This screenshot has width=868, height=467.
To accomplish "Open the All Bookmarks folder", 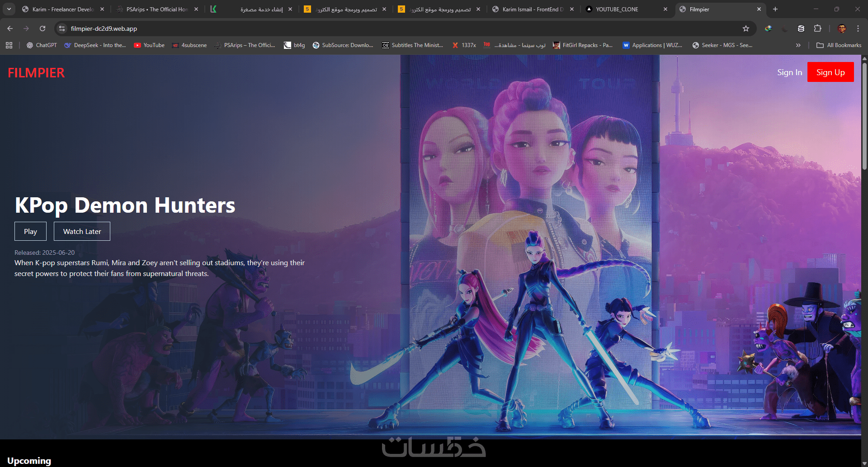I will (839, 45).
